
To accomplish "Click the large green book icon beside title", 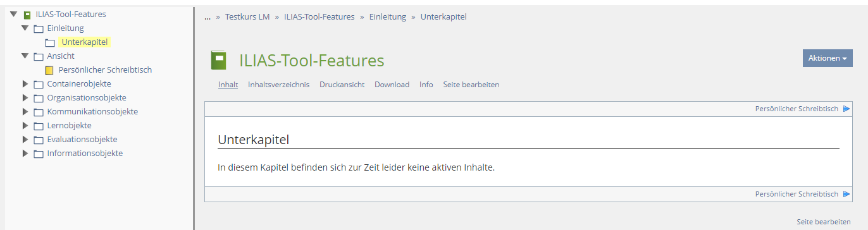I will click(218, 61).
